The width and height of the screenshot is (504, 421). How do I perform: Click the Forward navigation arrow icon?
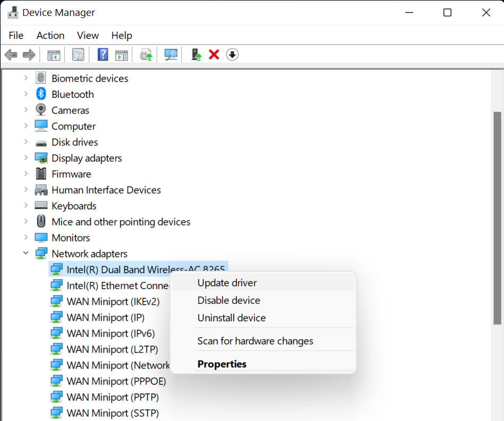click(29, 54)
